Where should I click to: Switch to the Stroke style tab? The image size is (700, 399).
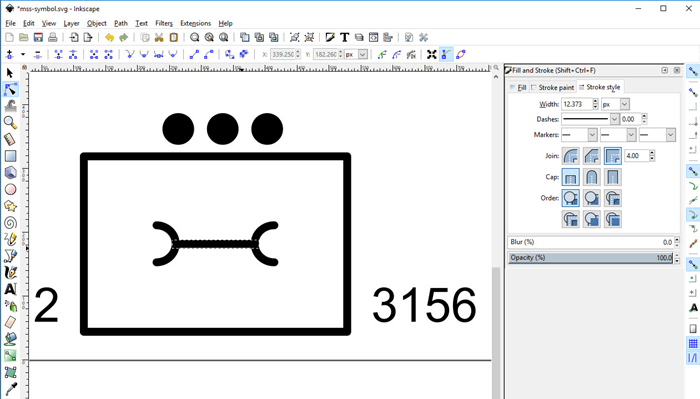coord(599,87)
